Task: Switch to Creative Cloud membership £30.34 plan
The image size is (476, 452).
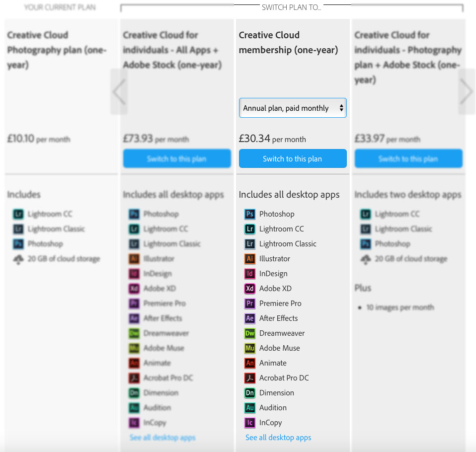Action: 293,158
